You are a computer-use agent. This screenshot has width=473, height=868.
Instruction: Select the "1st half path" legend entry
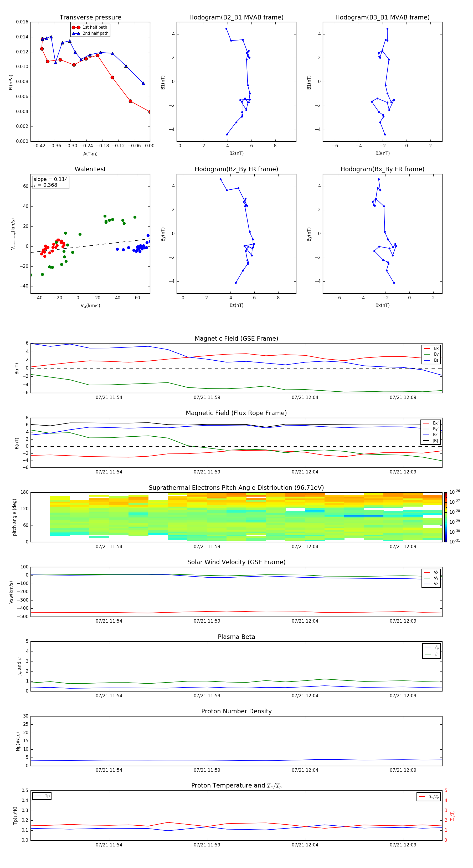[x=90, y=27]
